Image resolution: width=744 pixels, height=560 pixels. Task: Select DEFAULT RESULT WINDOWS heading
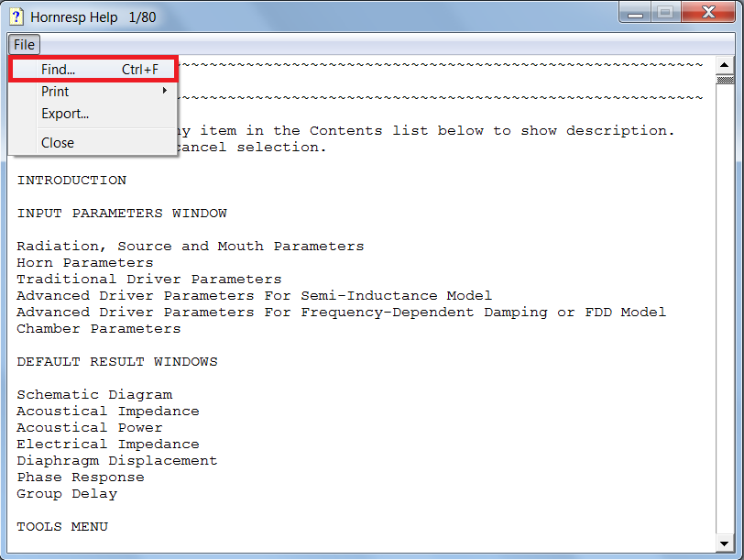click(117, 362)
